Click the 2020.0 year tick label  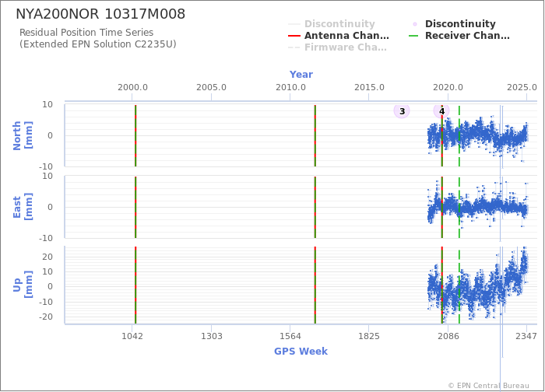(x=448, y=87)
